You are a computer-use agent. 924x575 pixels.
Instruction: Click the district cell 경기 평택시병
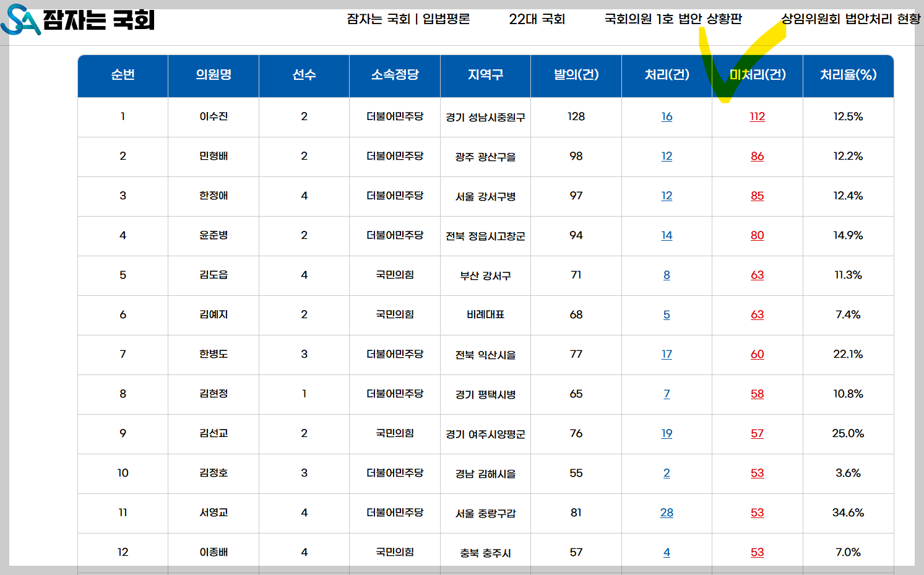pos(485,394)
